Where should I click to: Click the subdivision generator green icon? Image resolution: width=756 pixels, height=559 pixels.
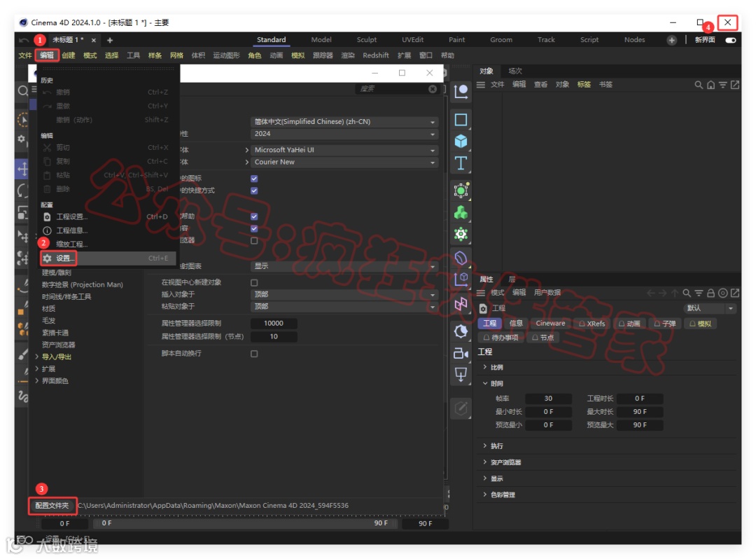pos(461,191)
